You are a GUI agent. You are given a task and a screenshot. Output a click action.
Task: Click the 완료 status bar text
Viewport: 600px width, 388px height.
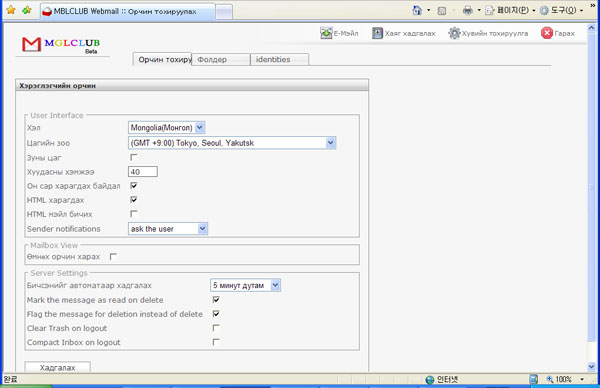[10, 379]
